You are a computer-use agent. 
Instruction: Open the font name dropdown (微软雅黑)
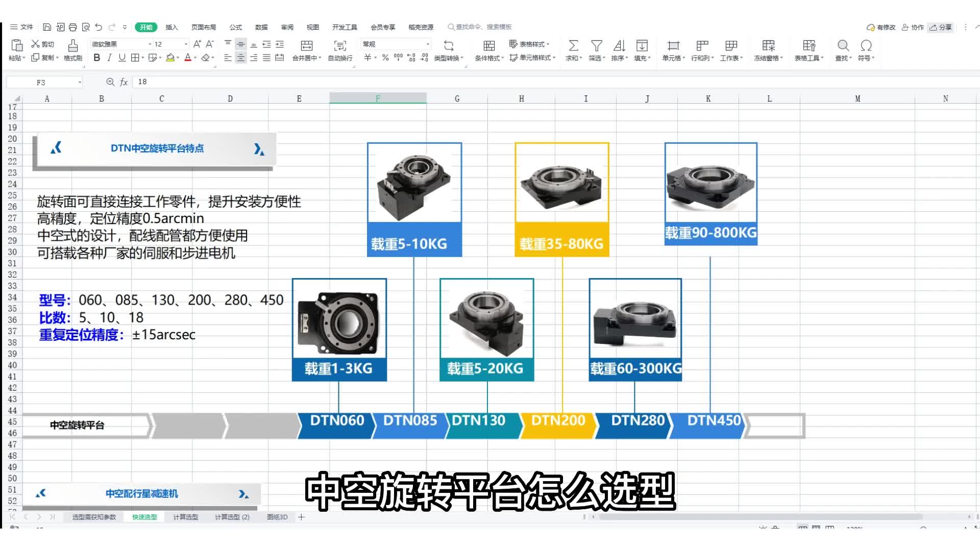tap(150, 44)
